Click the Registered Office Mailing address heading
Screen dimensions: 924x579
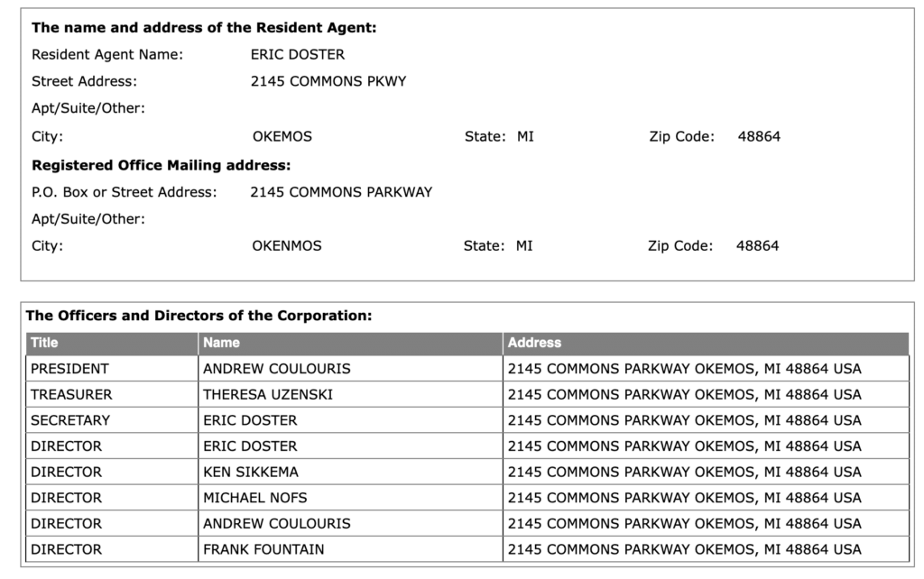(x=162, y=166)
